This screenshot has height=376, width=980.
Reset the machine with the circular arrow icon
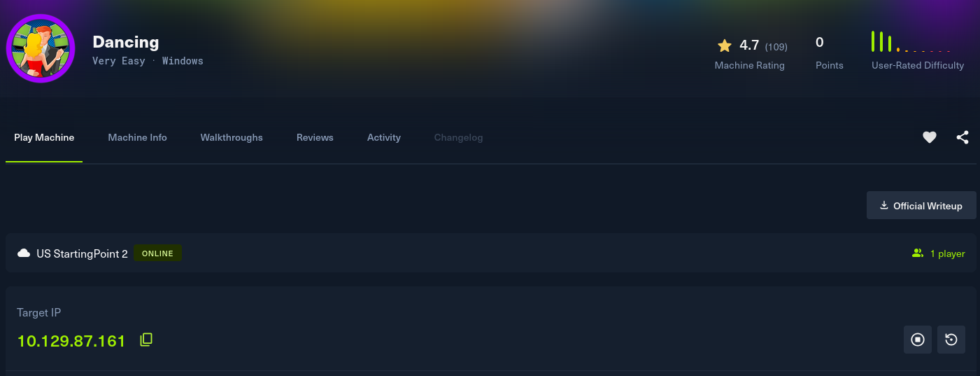pyautogui.click(x=951, y=340)
